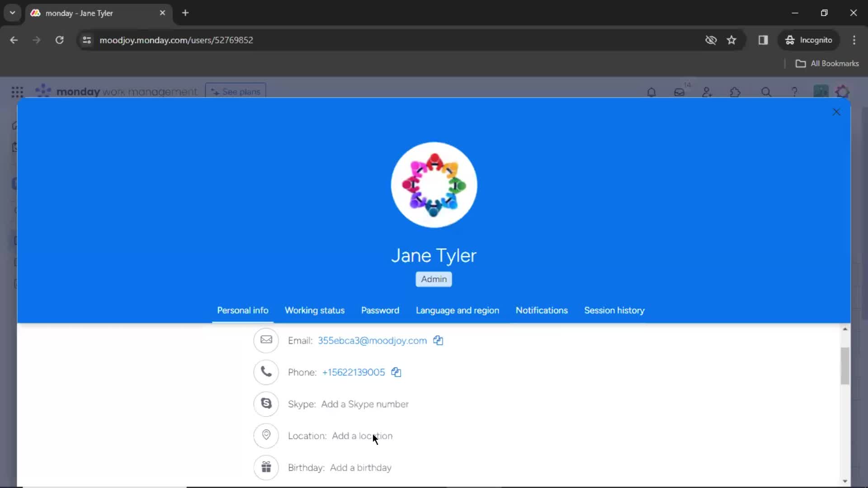The width and height of the screenshot is (868, 488).
Task: Open Password settings tab
Action: (380, 310)
